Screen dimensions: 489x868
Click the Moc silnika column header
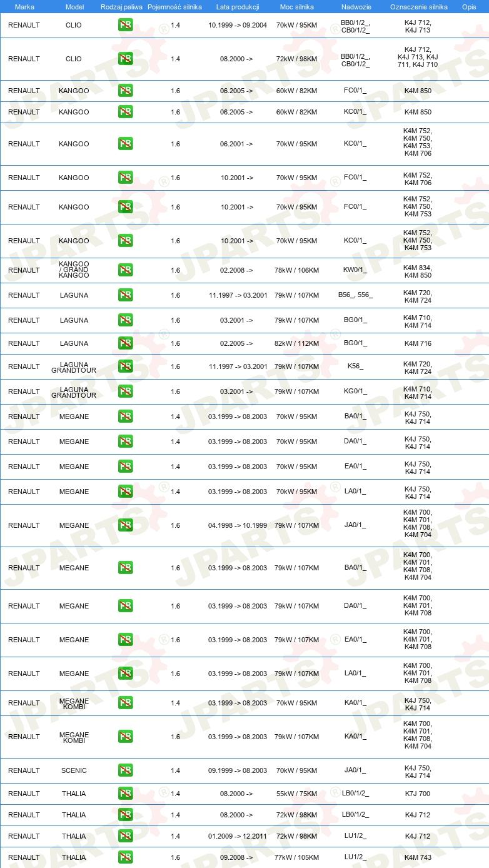pyautogui.click(x=297, y=7)
